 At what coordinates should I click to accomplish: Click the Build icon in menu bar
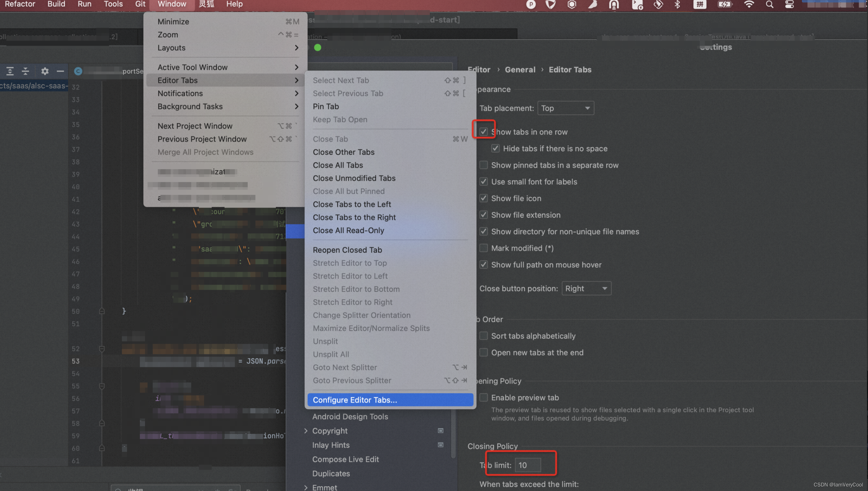pos(57,4)
